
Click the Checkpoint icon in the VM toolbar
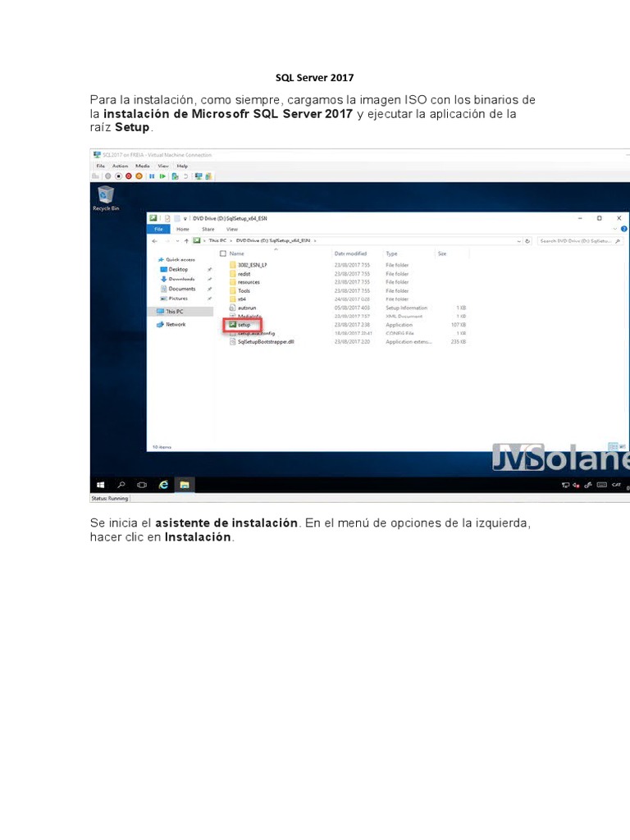175,176
